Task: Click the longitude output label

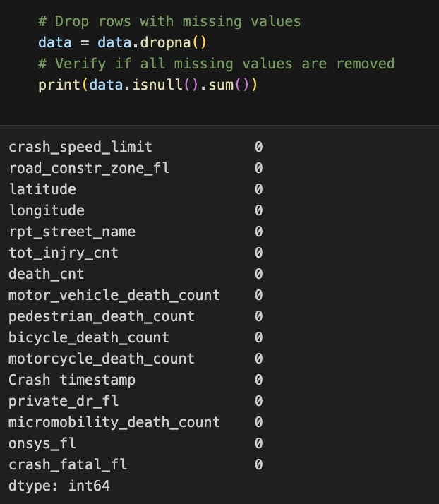Action: click(47, 210)
